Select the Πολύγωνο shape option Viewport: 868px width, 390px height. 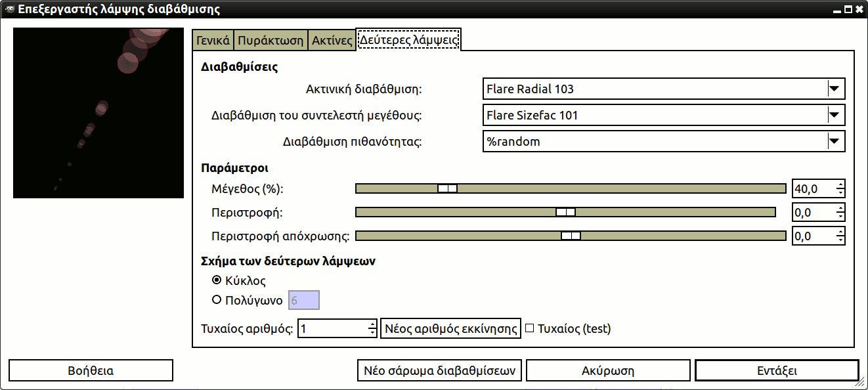click(x=217, y=300)
